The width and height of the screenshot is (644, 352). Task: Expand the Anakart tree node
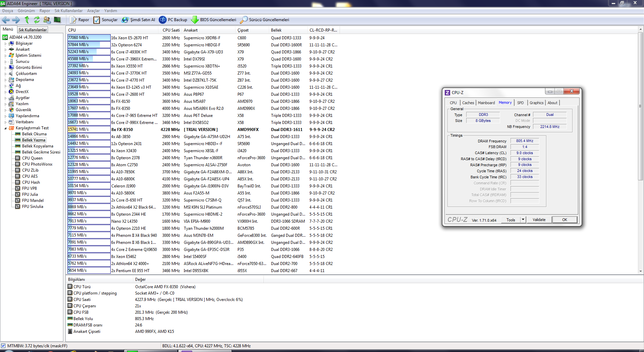point(5,50)
